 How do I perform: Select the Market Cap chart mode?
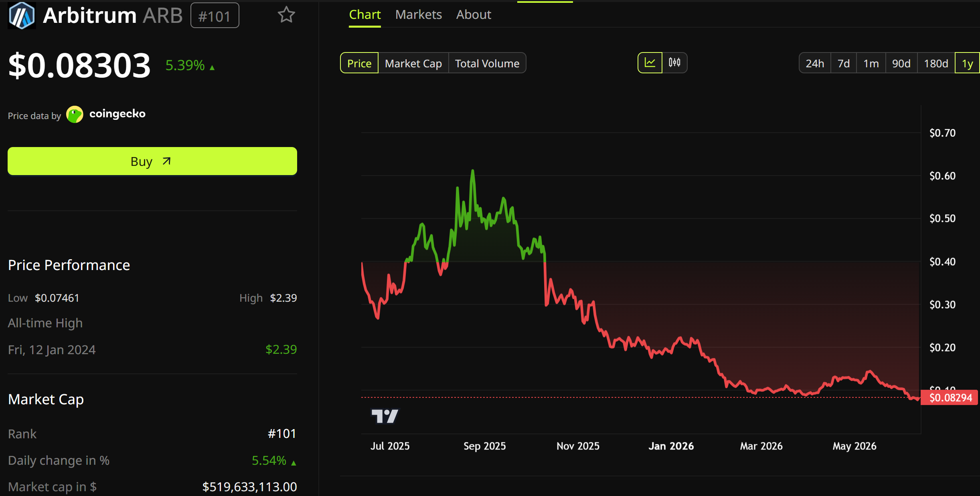pyautogui.click(x=413, y=63)
